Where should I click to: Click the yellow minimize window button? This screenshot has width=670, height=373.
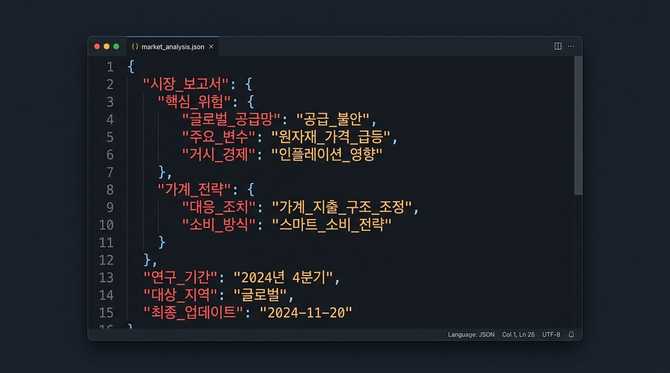click(x=106, y=47)
